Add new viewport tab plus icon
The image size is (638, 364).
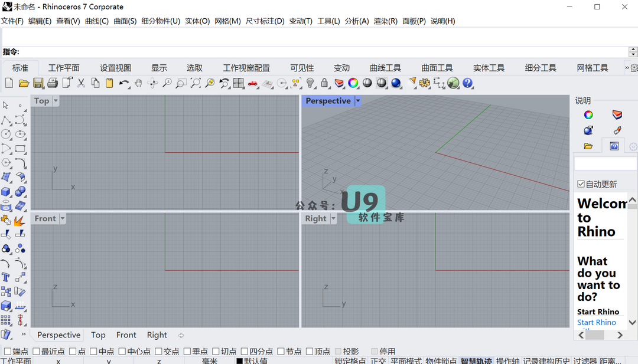coord(181,335)
